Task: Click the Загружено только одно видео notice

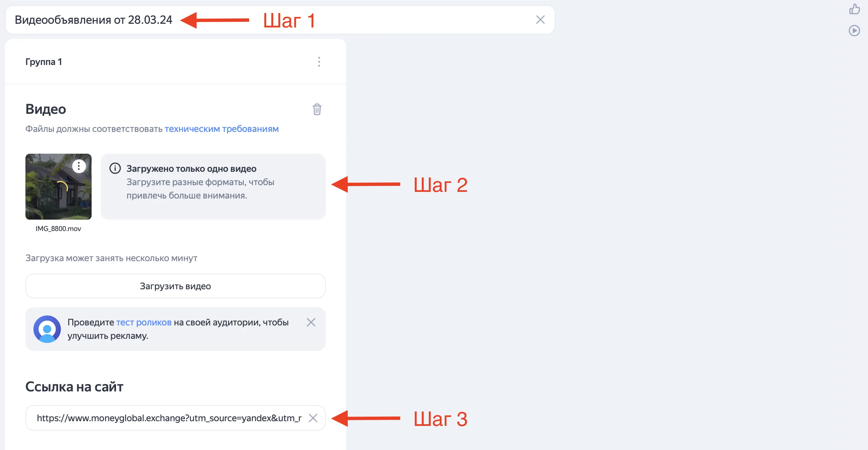Action: point(213,186)
